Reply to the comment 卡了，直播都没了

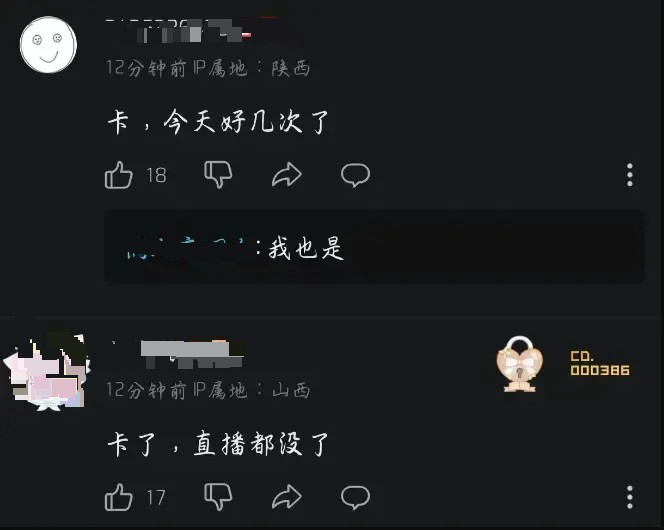355,497
